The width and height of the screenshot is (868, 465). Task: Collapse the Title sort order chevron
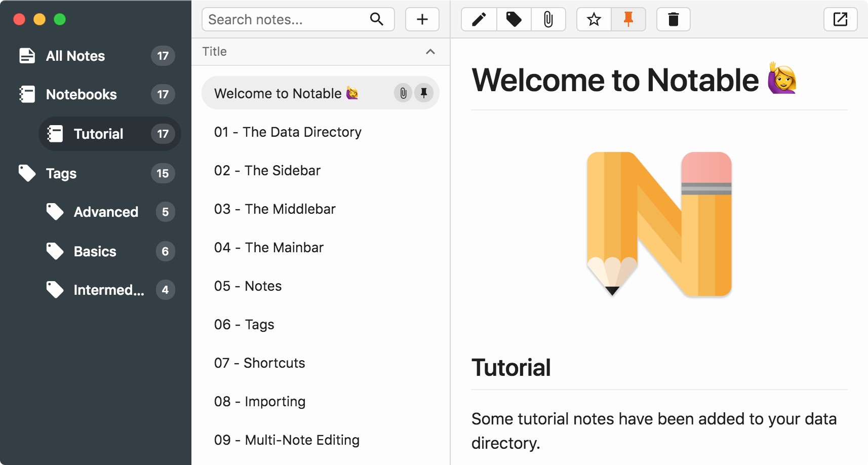click(431, 52)
